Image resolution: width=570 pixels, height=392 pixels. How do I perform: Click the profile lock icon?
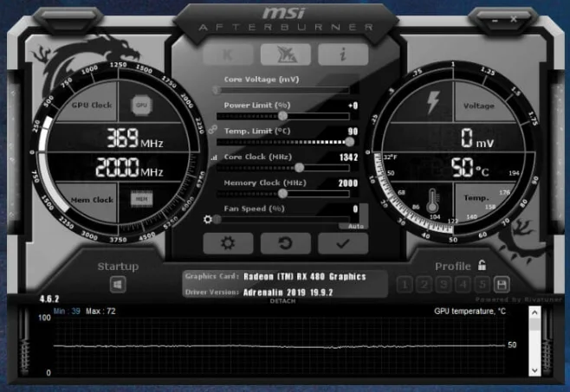pos(482,266)
